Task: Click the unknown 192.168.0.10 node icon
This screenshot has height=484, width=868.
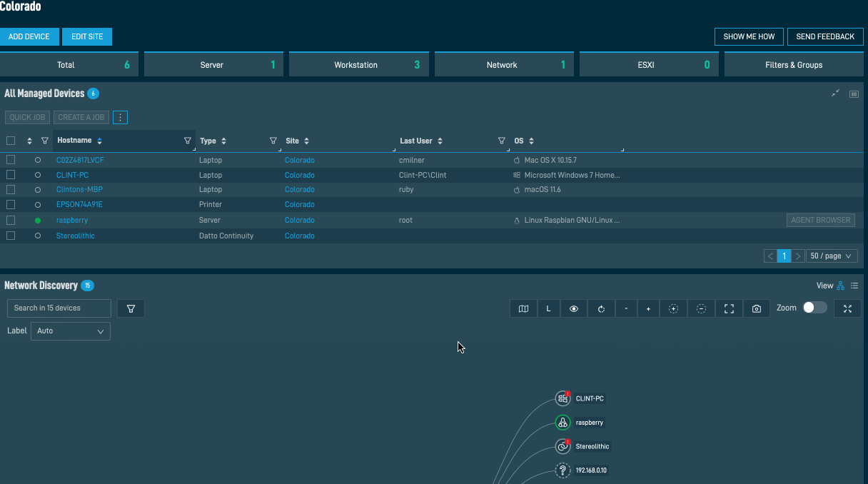Action: tap(562, 470)
